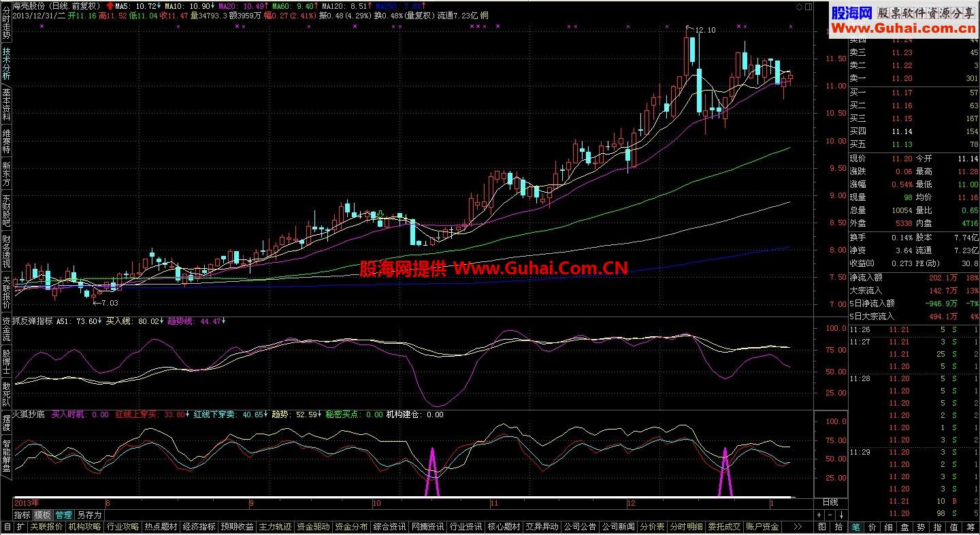
Task: Open the 分时走势 sidebar tab
Action: pyautogui.click(x=6, y=24)
